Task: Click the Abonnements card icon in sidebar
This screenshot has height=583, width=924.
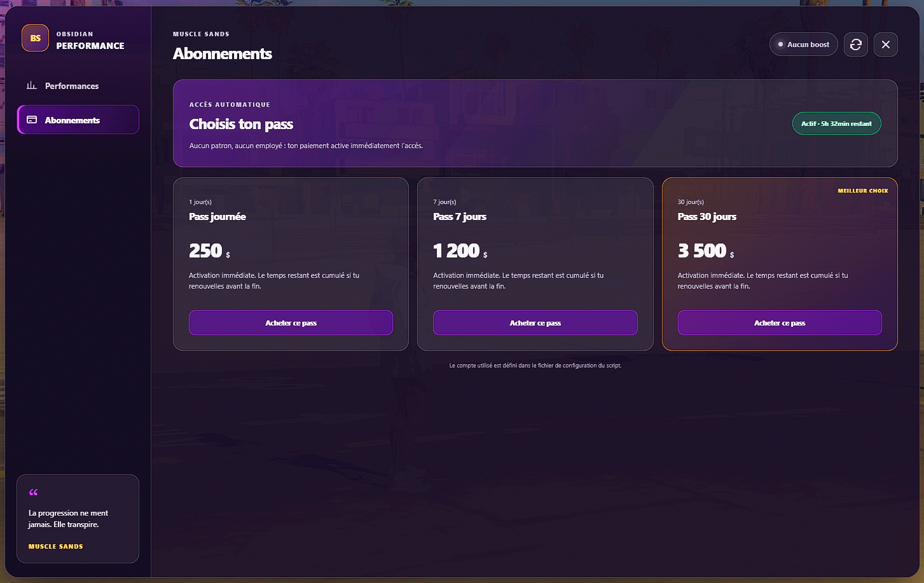Action: tap(32, 120)
